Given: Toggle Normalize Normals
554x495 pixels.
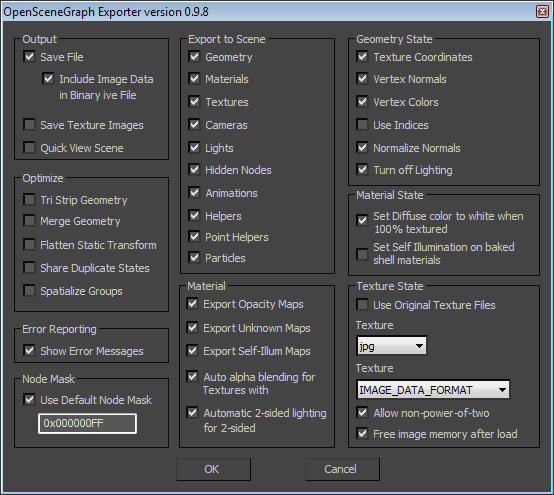Looking at the screenshot, I should [362, 147].
